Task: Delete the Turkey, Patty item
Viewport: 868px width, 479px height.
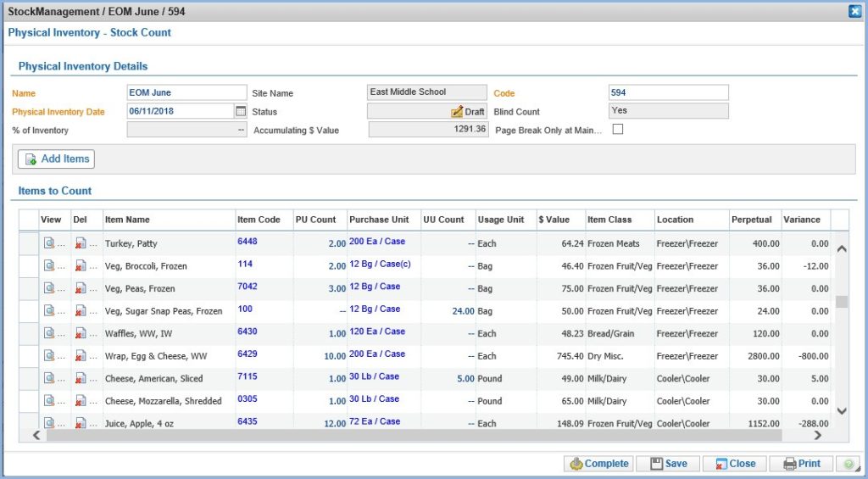Action: tap(81, 243)
